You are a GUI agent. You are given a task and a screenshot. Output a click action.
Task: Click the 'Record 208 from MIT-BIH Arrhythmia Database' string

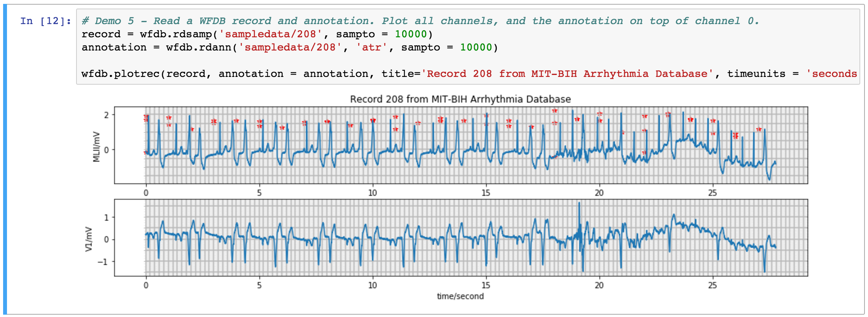coord(567,74)
